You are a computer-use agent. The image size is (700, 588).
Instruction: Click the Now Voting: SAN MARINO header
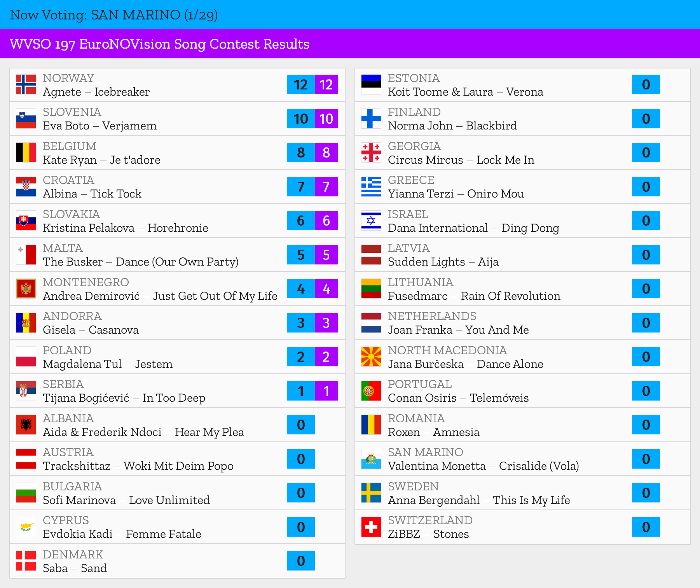(114, 15)
